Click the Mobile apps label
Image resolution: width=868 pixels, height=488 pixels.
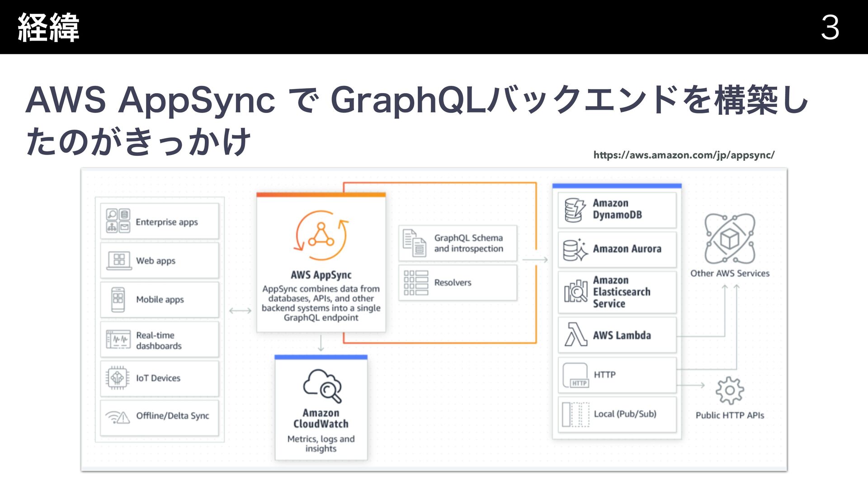(160, 300)
